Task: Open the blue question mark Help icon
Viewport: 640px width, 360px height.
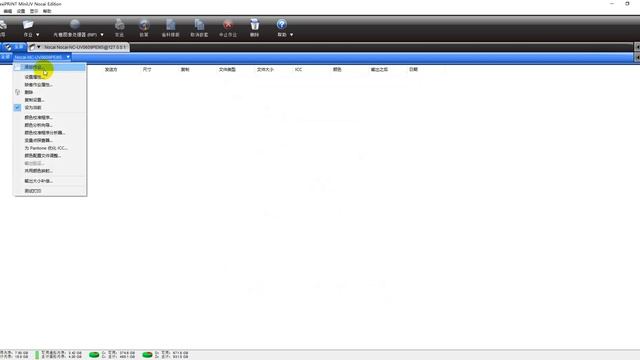Action: 282,24
